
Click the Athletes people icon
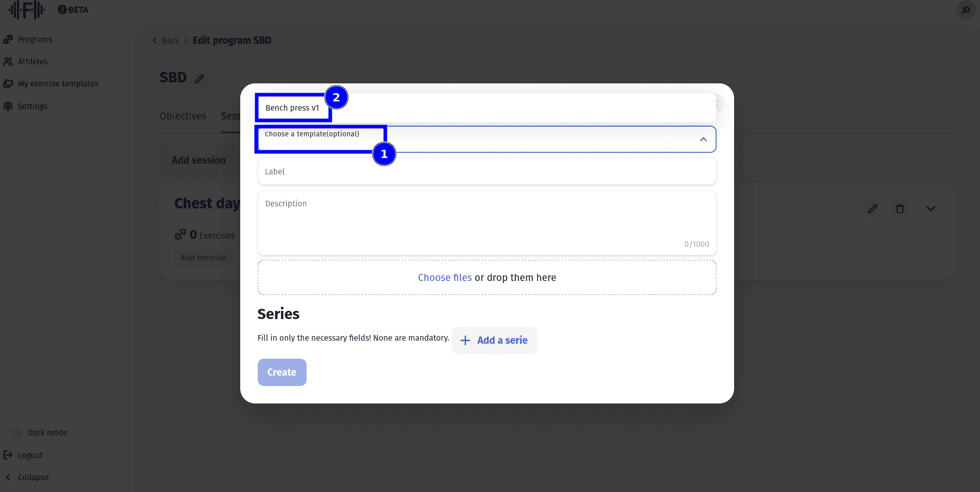pyautogui.click(x=8, y=62)
